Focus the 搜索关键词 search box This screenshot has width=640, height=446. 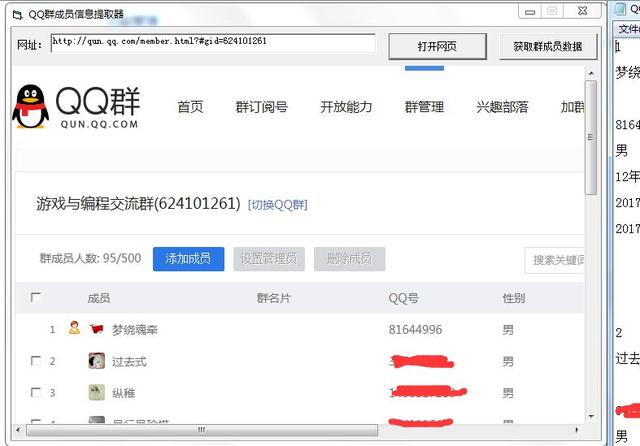pyautogui.click(x=554, y=260)
